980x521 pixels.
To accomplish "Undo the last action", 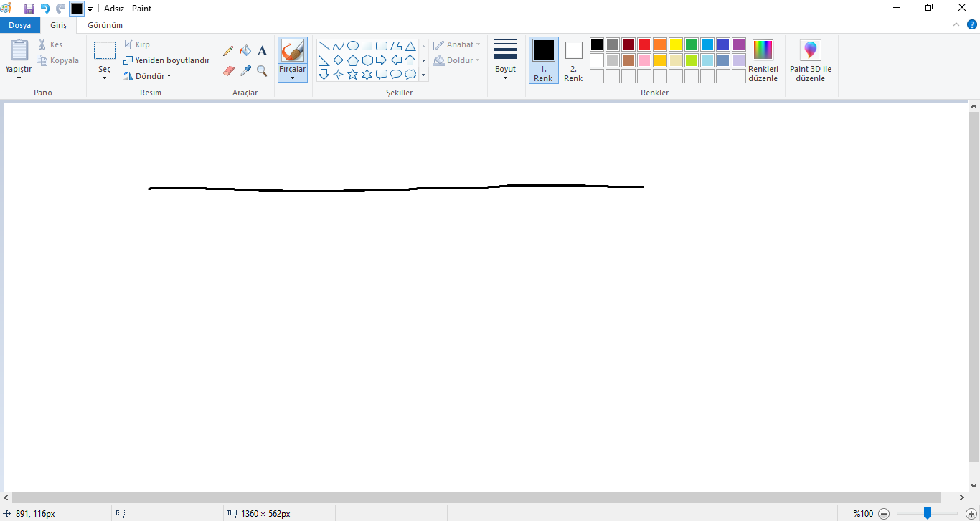I will 45,9.
